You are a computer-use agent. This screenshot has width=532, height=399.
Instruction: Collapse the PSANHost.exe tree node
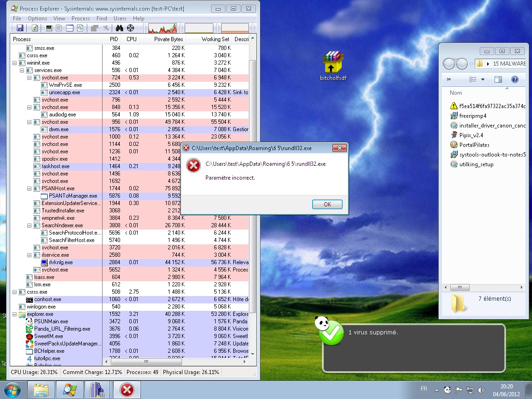pos(29,188)
